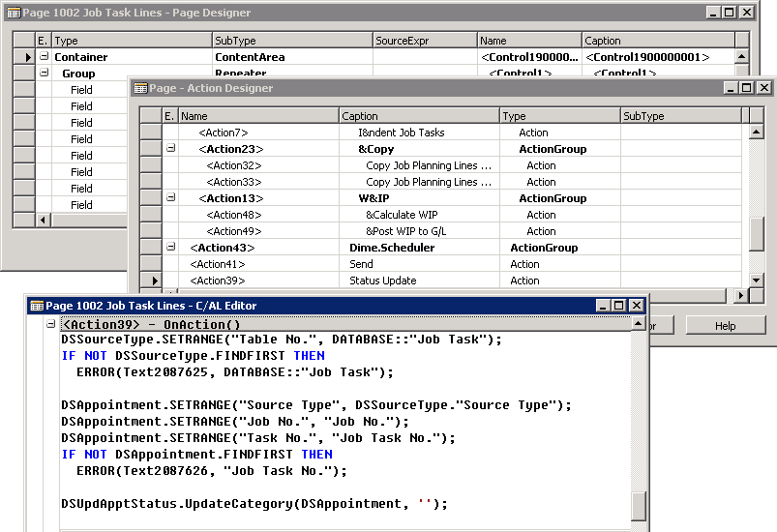The width and height of the screenshot is (777, 532).
Task: Collapse the Action13 W&IP action group
Action: [170, 197]
